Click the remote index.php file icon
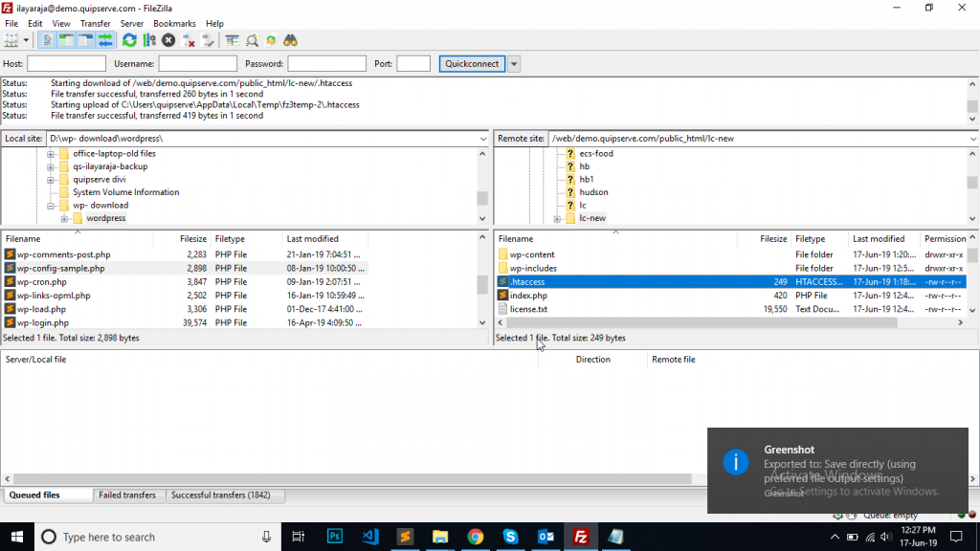The width and height of the screenshot is (980, 551). 503,296
